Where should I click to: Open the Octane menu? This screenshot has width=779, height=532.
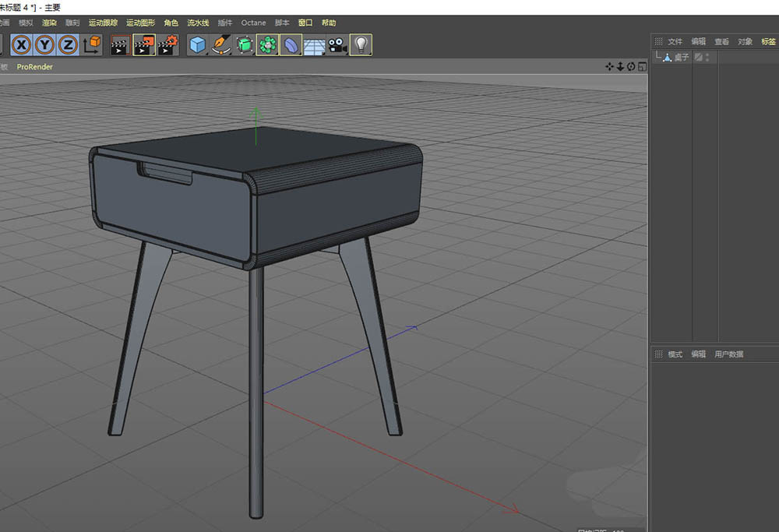point(253,23)
